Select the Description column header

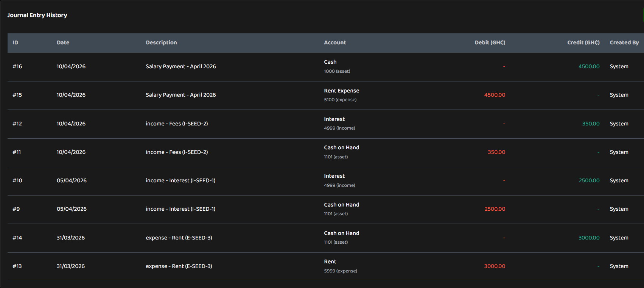[x=161, y=42]
